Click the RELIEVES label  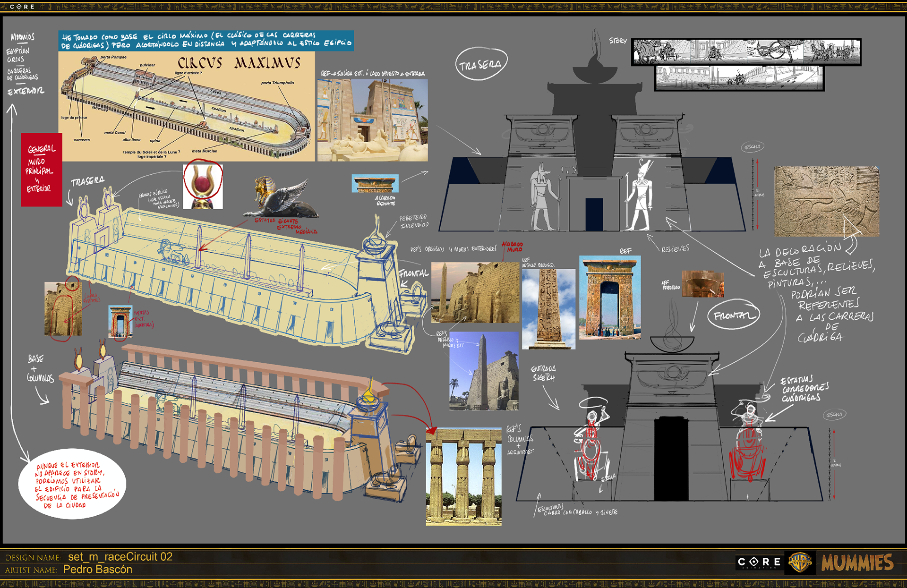(675, 248)
